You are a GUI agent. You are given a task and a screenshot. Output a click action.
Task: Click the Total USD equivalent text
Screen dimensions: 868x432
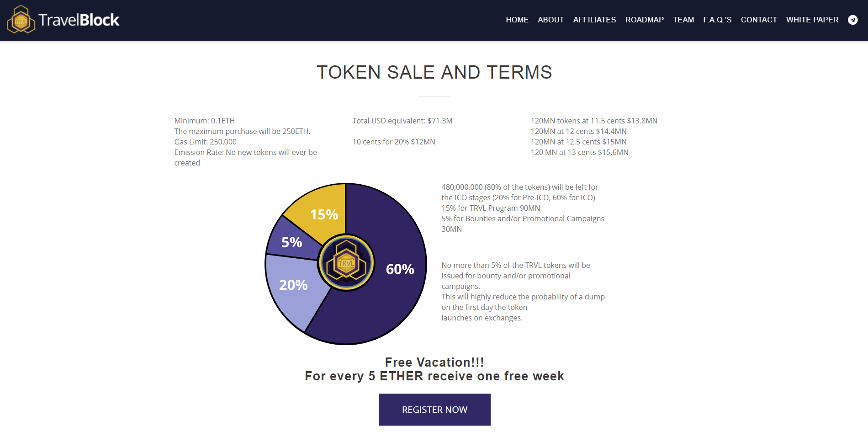click(x=402, y=121)
